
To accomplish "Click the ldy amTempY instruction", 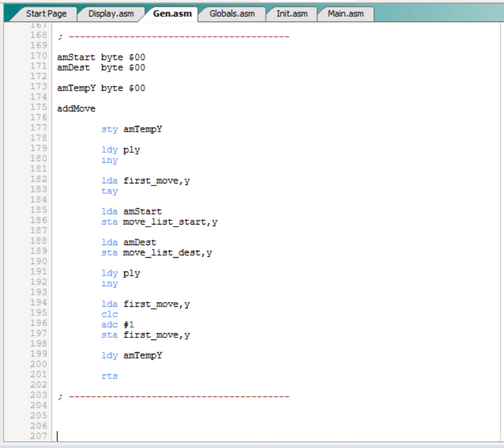I will (132, 356).
